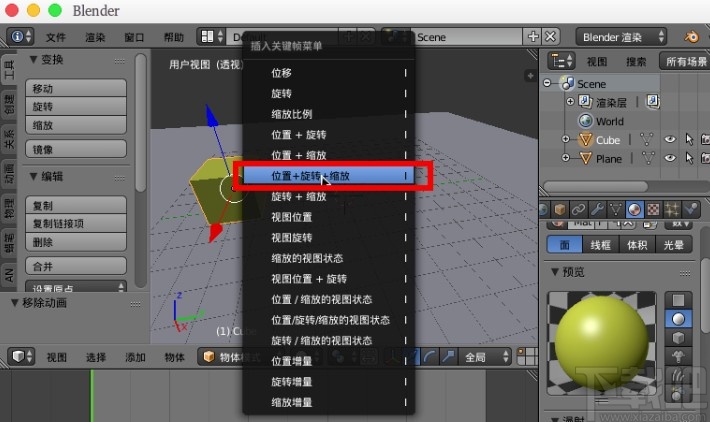Click the render layer data icon
The height and width of the screenshot is (422, 710).
click(652, 101)
